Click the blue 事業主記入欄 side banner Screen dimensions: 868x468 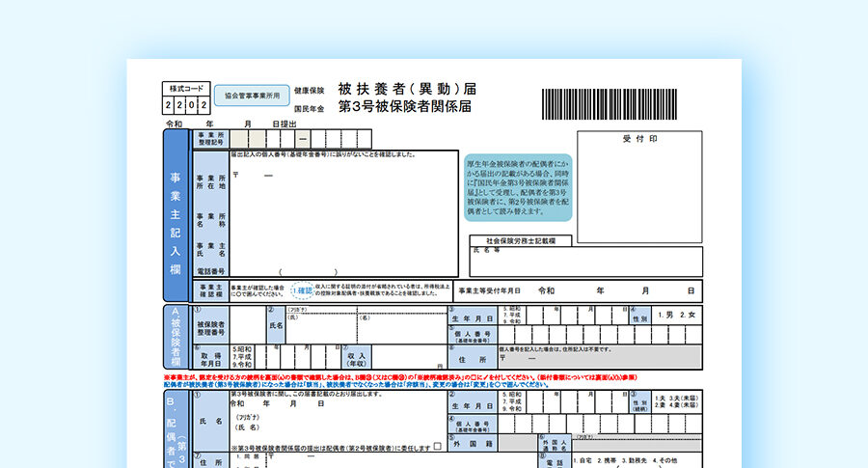pyautogui.click(x=176, y=214)
